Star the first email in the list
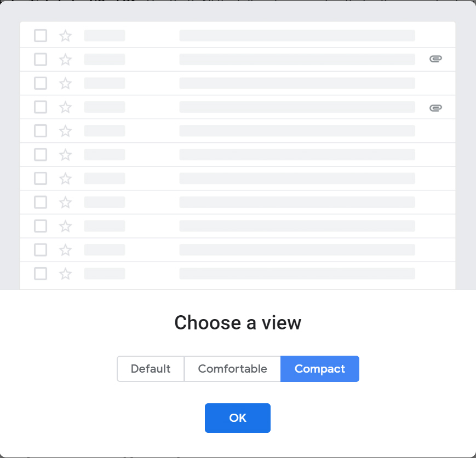Viewport: 476px width, 458px height. coord(65,35)
